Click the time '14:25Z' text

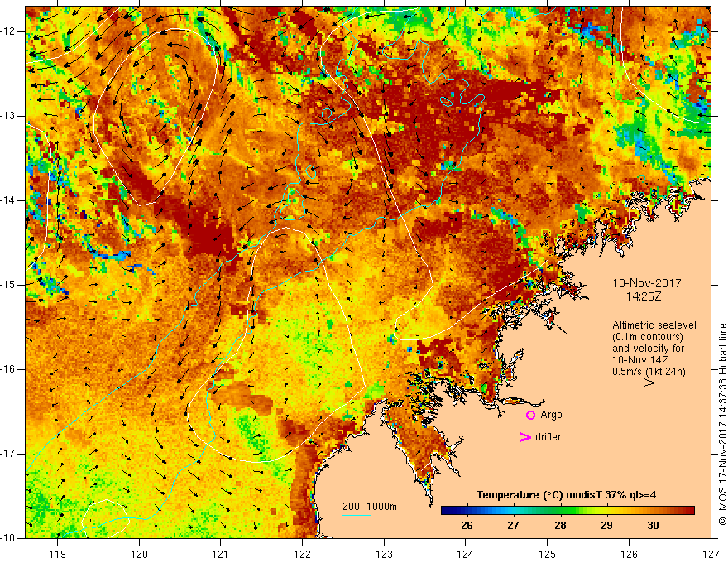pyautogui.click(x=643, y=296)
